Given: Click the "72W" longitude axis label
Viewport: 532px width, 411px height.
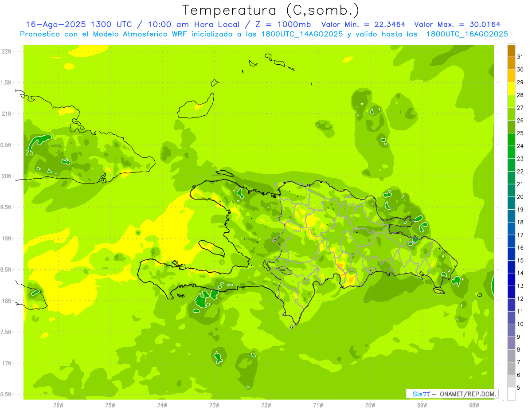Looking at the screenshot, I should (x=266, y=405).
